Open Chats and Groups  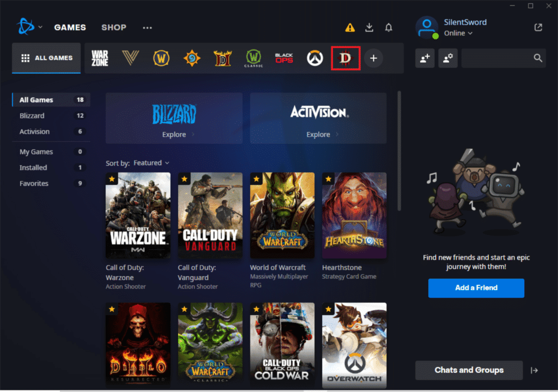(469, 370)
